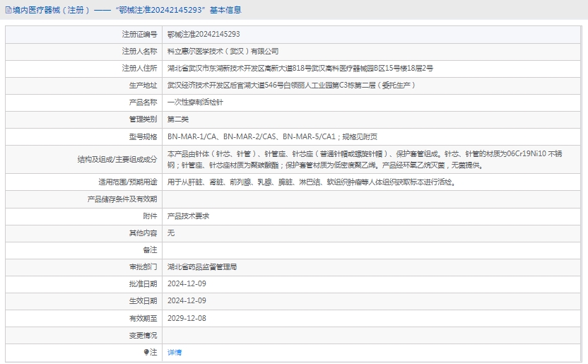
Task: Click the 批准日期 row label
Action: (143, 283)
